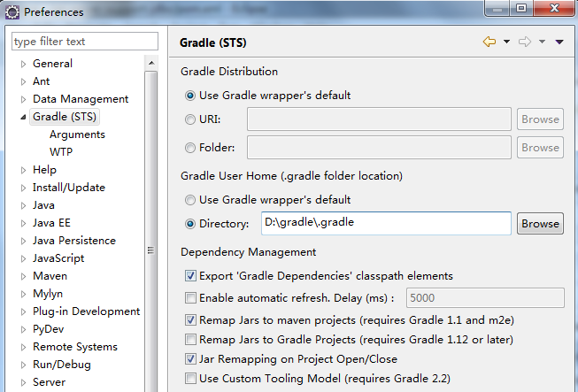
Task: Open the back history dropdown arrow
Action: click(x=507, y=42)
